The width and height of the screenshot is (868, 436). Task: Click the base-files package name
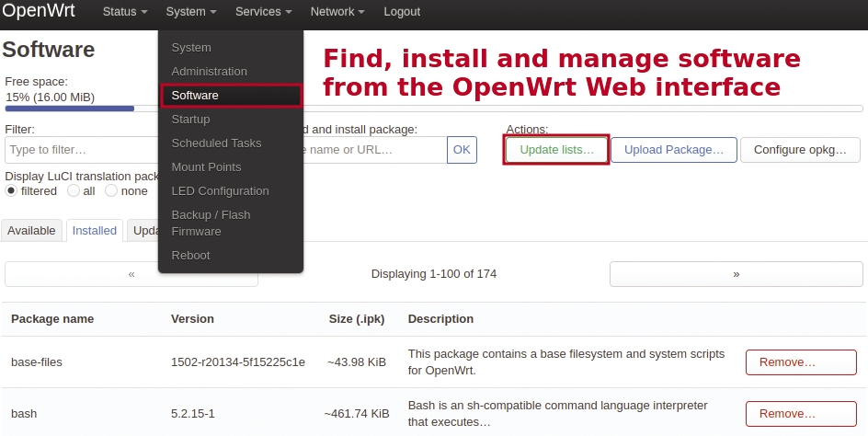coord(37,361)
